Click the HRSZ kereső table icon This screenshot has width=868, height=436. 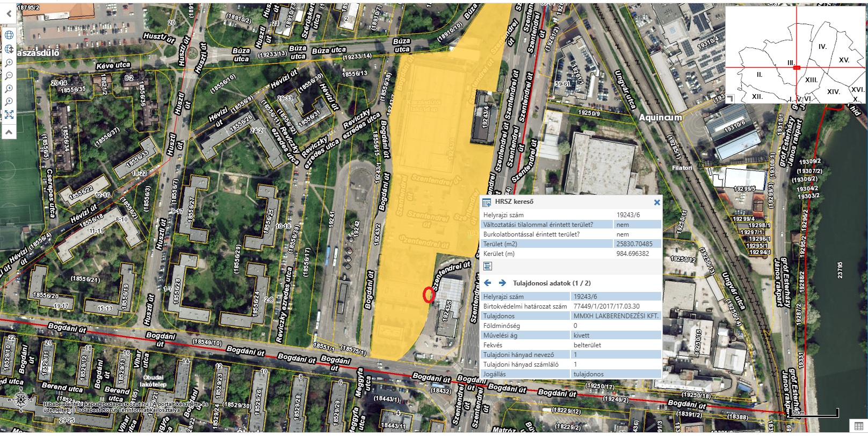click(487, 203)
